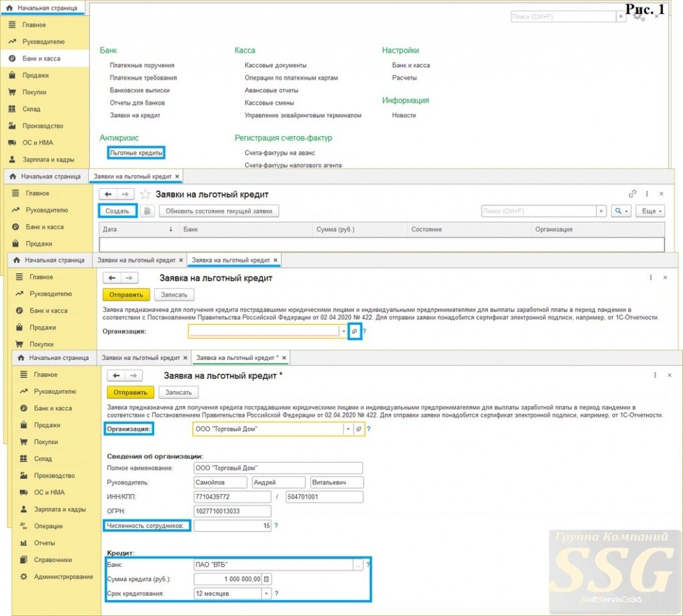
Task: Click Обновить состояние текущей заявки
Action: coord(219,211)
